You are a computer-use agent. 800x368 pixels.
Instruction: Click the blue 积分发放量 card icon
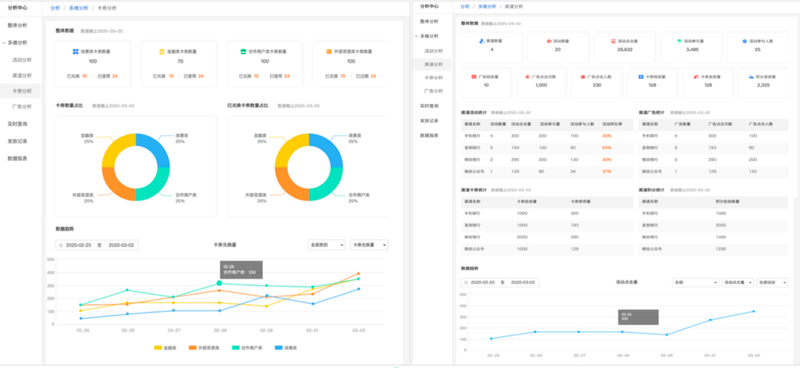tap(752, 77)
